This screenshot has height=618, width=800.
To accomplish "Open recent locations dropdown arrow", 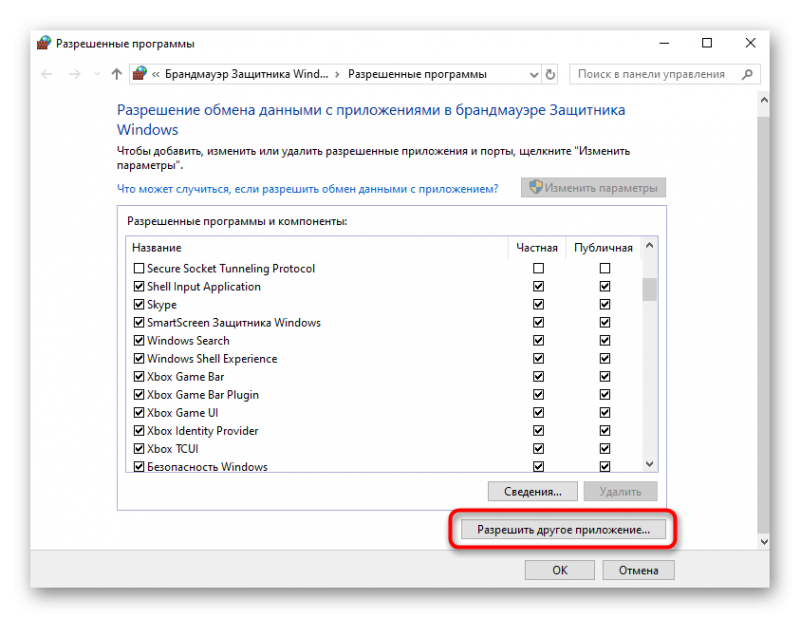I will [x=97, y=75].
